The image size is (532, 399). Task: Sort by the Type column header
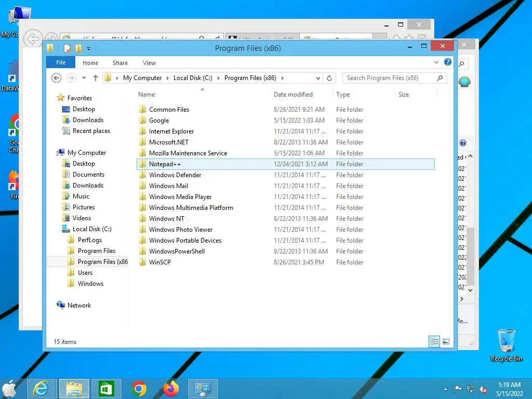coord(343,95)
